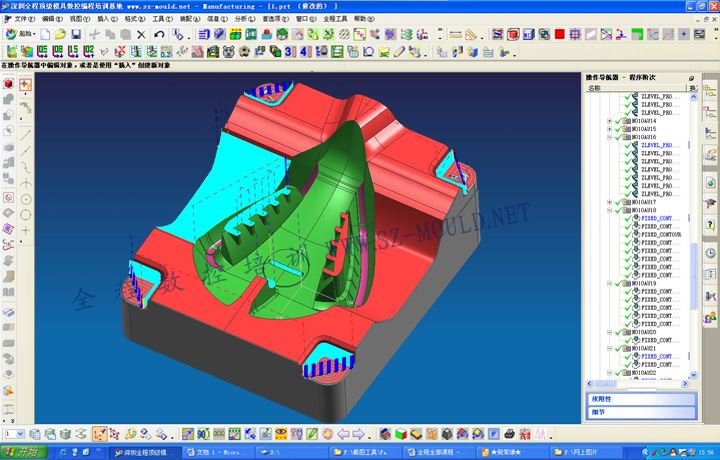Save the part with floppy disk icon
720x460 pixels.
coord(76,34)
